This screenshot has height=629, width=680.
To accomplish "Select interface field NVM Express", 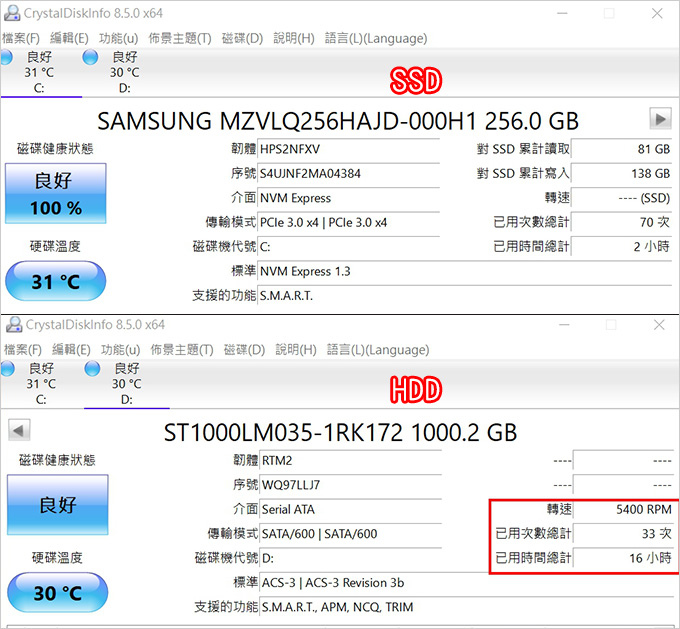I will pyautogui.click(x=349, y=198).
